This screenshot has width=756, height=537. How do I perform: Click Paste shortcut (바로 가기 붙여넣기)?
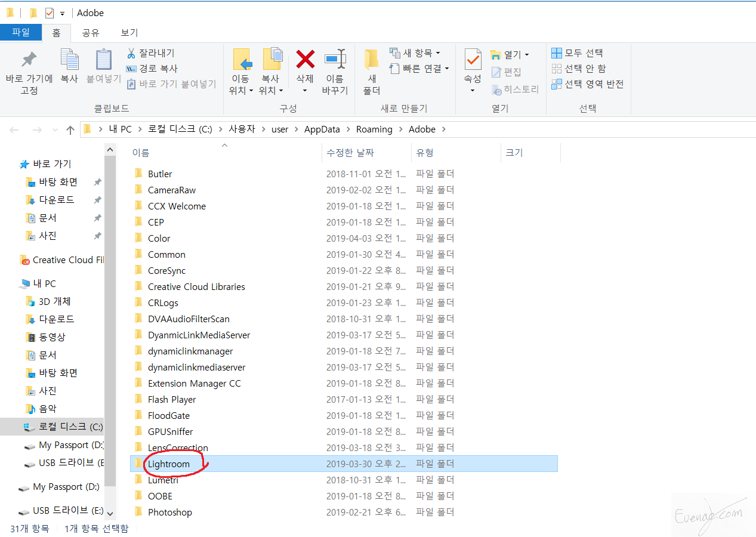pos(171,84)
